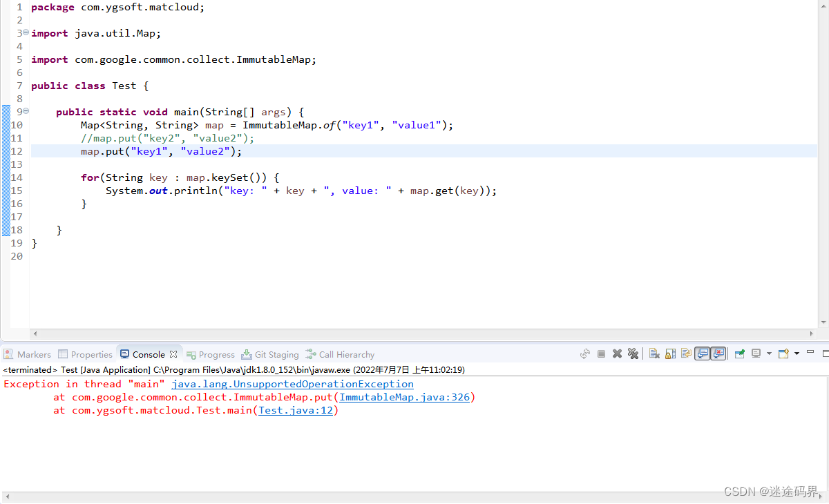Minimize the Console view panel

810,352
